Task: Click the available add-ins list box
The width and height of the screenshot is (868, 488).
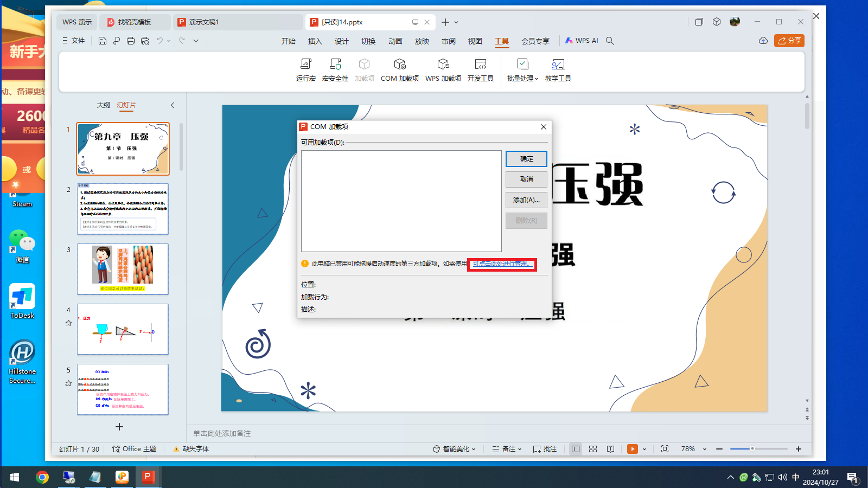Action: [x=401, y=201]
